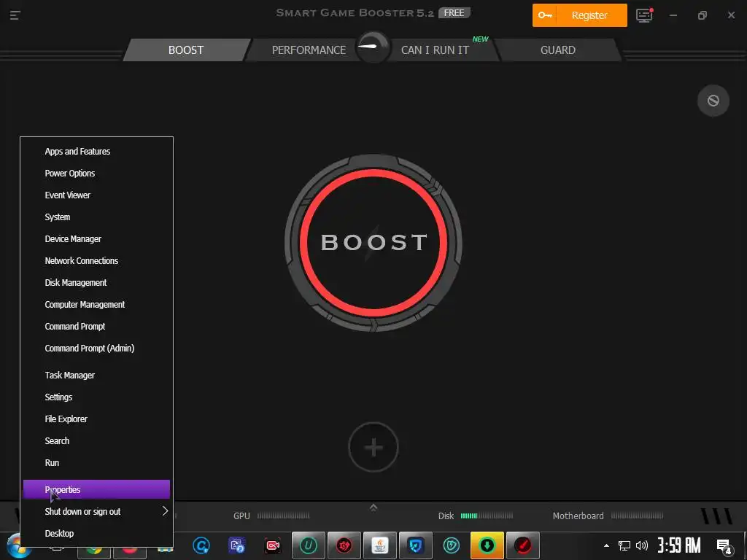Switch to the BOOST tab
Image resolution: width=747 pixels, height=560 pixels.
click(186, 50)
